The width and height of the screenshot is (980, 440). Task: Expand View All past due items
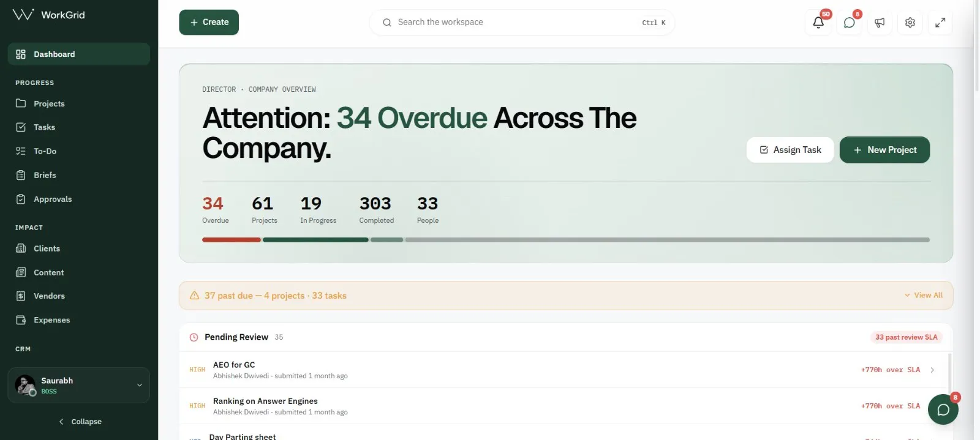924,295
